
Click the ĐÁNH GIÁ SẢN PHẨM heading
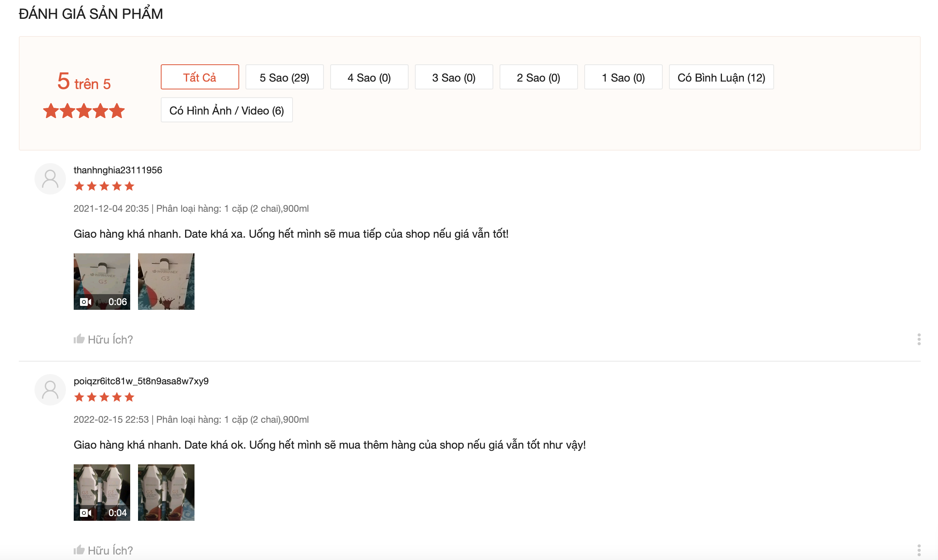tap(91, 14)
